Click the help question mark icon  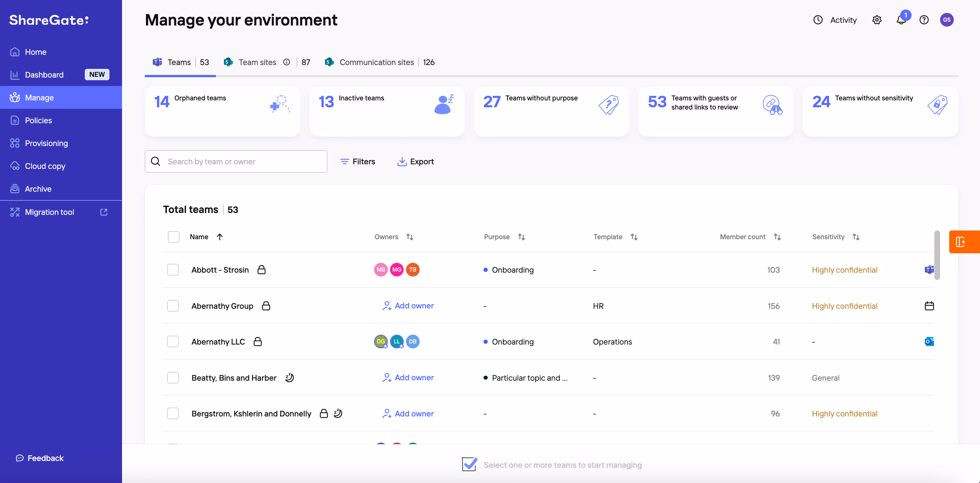tap(924, 20)
